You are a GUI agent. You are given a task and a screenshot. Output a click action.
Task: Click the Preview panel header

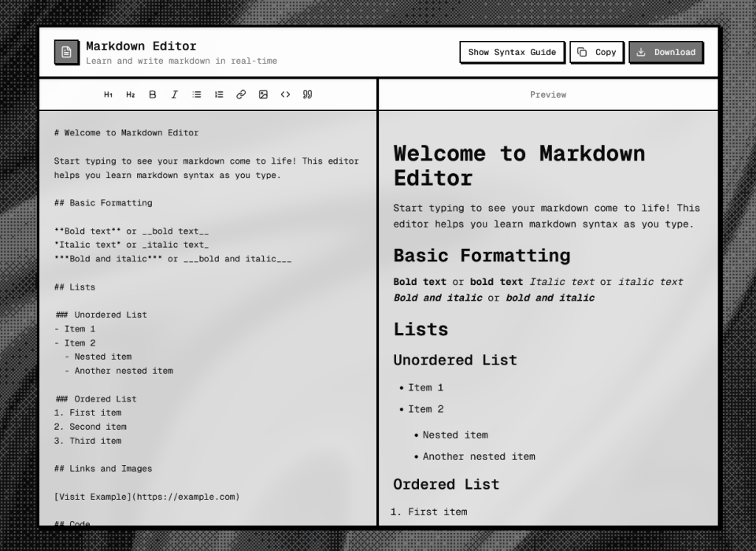pyautogui.click(x=548, y=94)
